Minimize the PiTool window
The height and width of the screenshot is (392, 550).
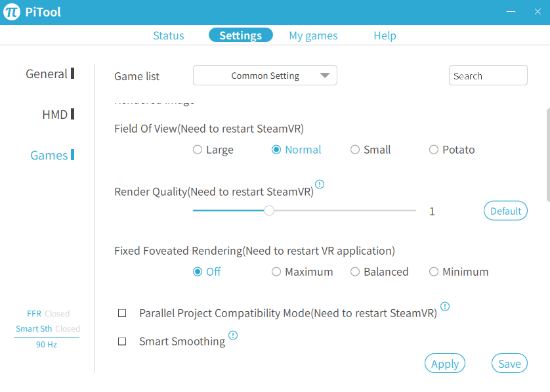click(x=511, y=12)
